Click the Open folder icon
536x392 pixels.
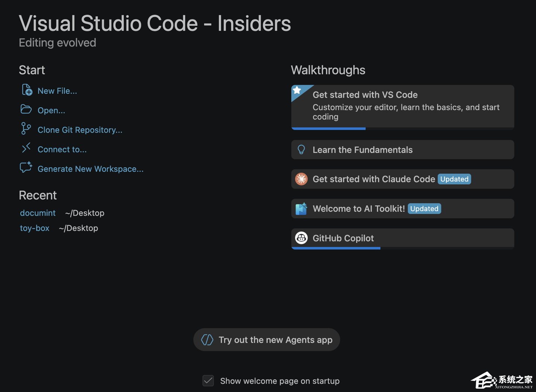(x=26, y=109)
